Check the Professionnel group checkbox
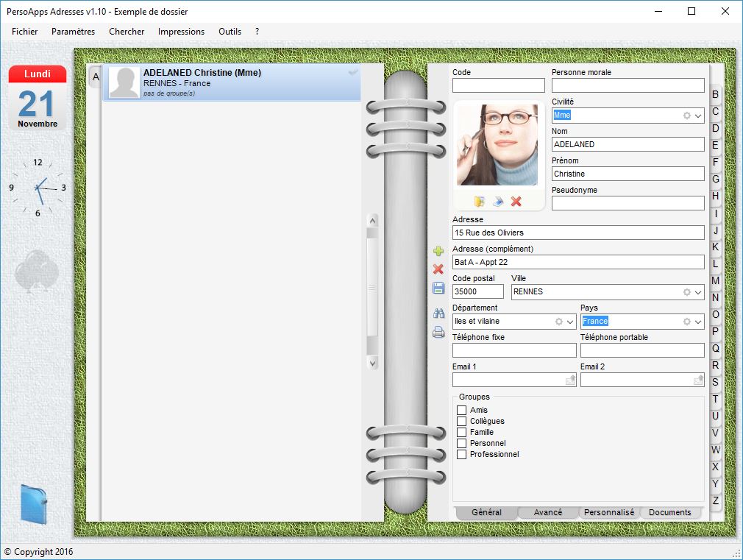Screen dimensions: 743x560 (461, 454)
